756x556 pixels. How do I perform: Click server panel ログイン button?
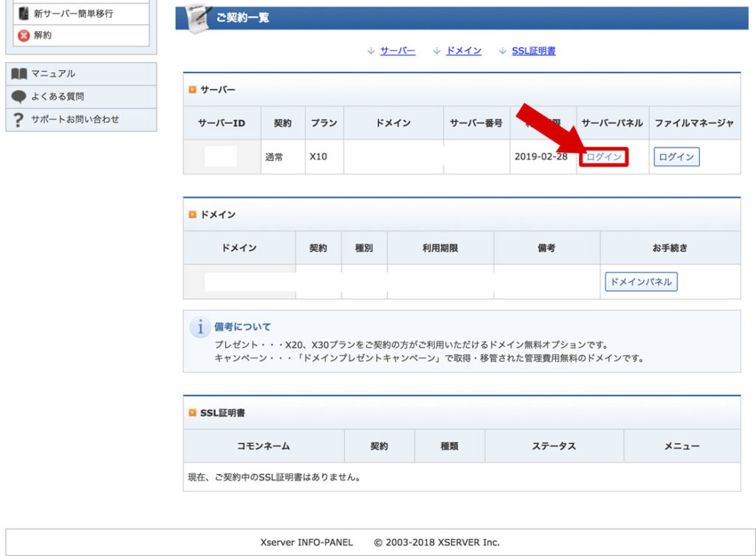pyautogui.click(x=604, y=157)
